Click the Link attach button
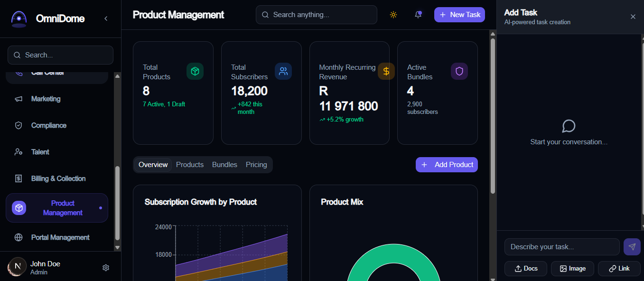The image size is (644, 281). (x=619, y=269)
